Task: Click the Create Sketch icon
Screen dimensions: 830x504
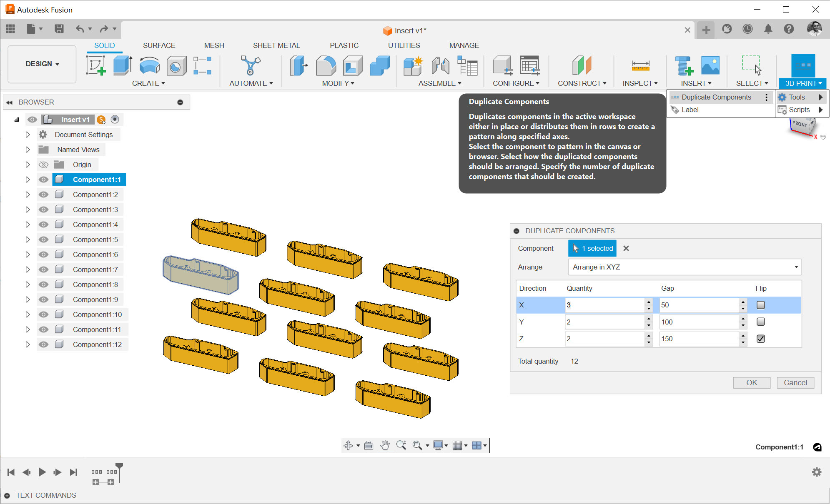Action: pos(96,65)
